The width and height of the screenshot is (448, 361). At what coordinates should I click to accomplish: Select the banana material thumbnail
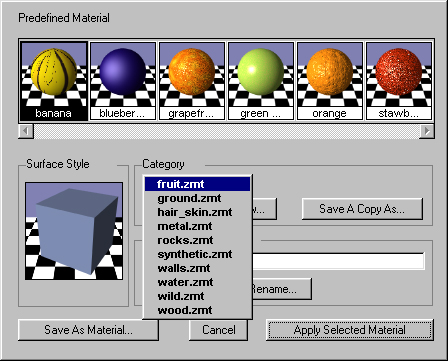click(x=54, y=81)
